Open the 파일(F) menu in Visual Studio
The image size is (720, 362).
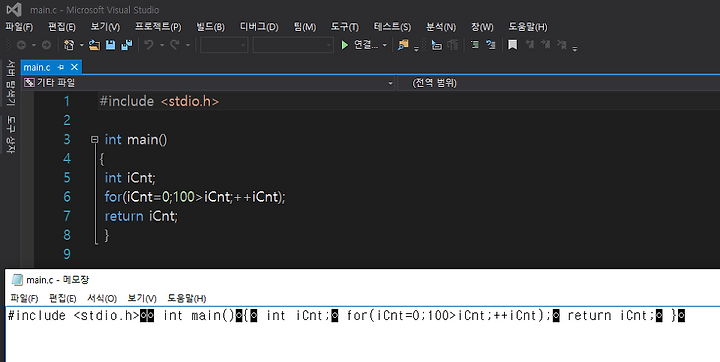(19, 27)
